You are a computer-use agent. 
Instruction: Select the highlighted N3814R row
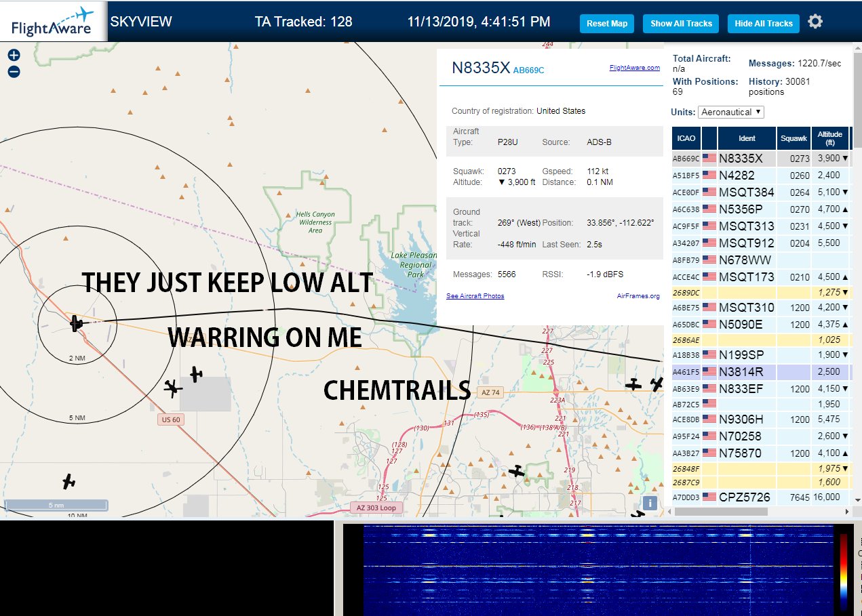[x=762, y=372]
